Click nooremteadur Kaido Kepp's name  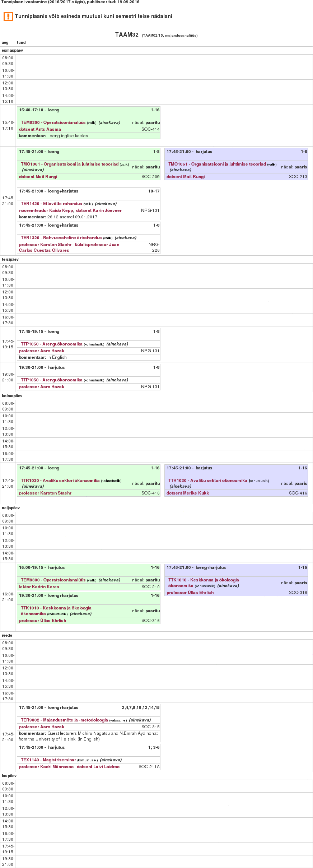coord(46,210)
